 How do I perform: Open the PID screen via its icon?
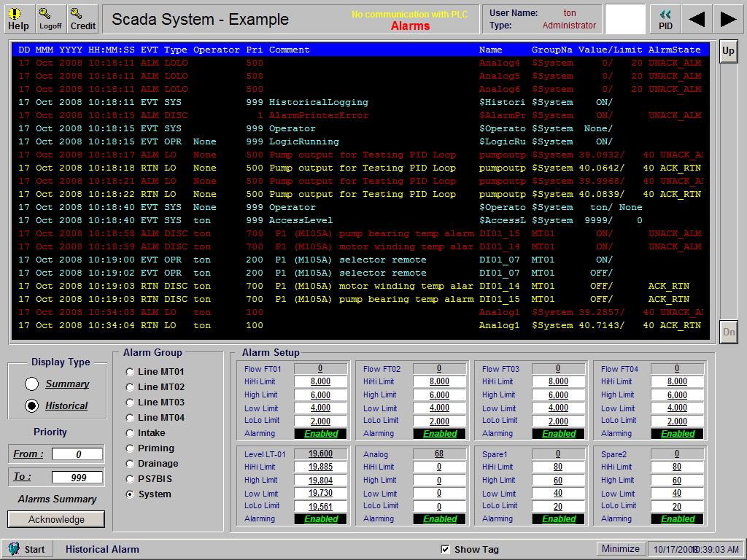pyautogui.click(x=665, y=17)
